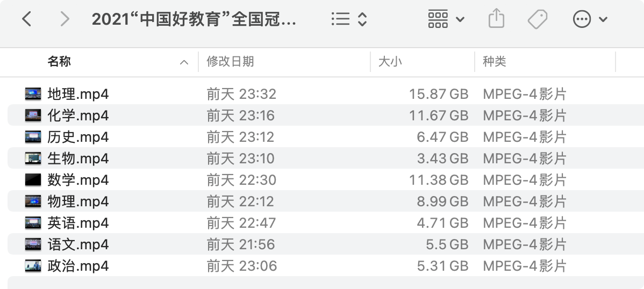644x289 pixels.
Task: Select the 生物.mp4 file icon
Action: point(33,158)
